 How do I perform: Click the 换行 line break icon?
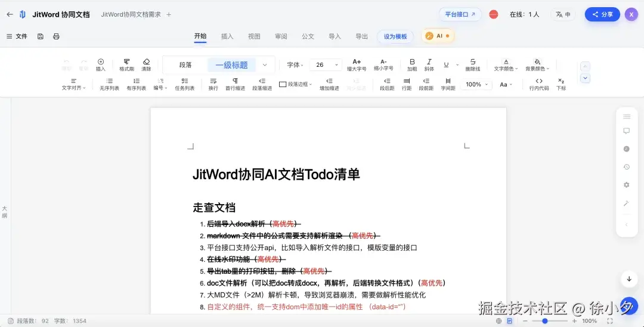(213, 84)
